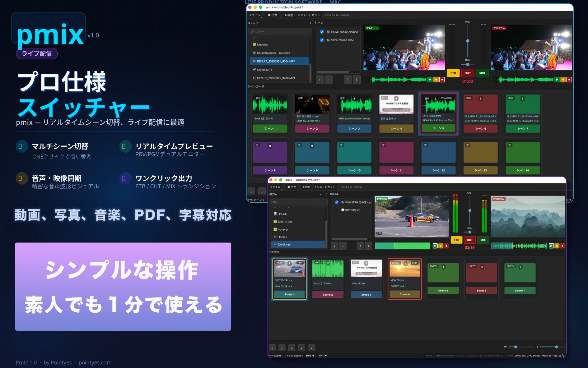The height and width of the screenshot is (368, 588).
Task: Stop program playback in the front window
Action: point(562,246)
